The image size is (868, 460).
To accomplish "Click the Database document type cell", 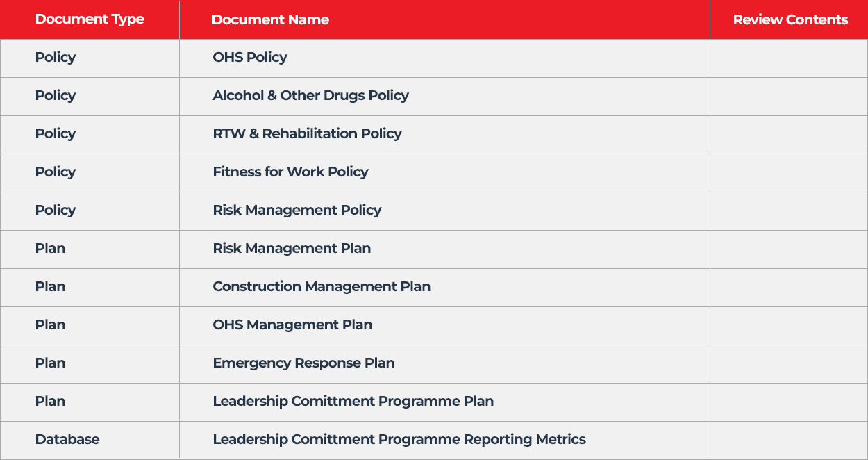I will [x=67, y=440].
